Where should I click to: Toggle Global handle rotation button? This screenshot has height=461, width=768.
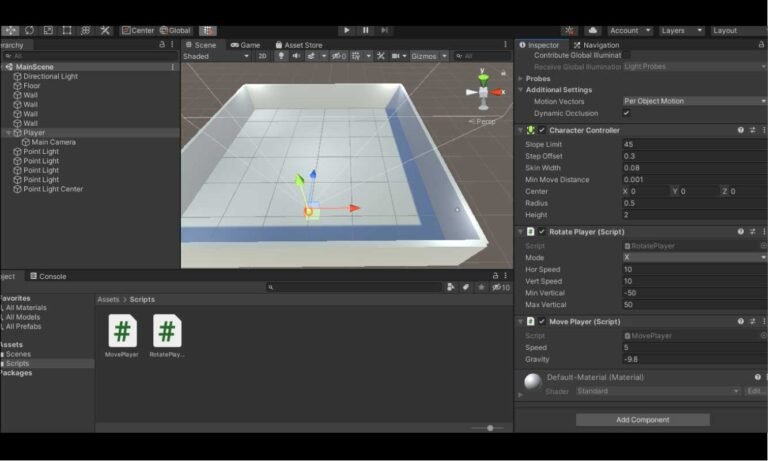[x=175, y=30]
